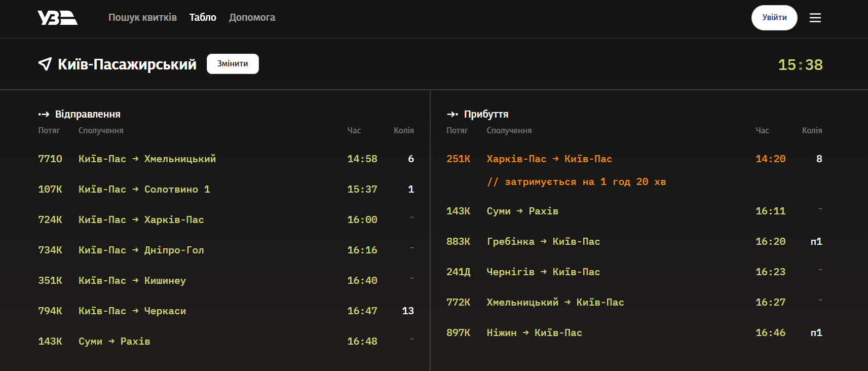Select arriving train 897К from Ніжин

click(x=634, y=332)
